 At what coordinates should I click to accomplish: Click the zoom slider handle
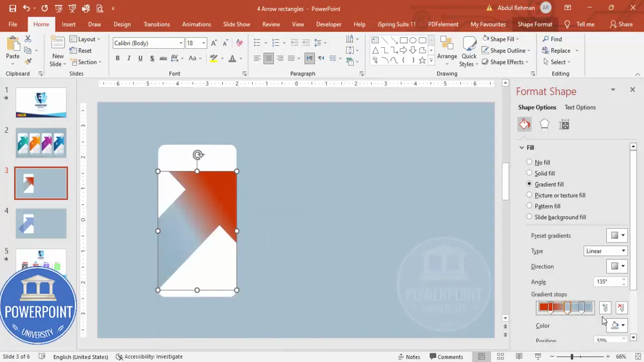click(x=572, y=356)
